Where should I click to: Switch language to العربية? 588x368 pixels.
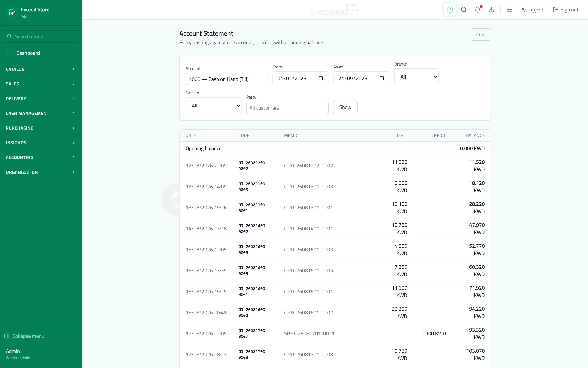point(532,10)
